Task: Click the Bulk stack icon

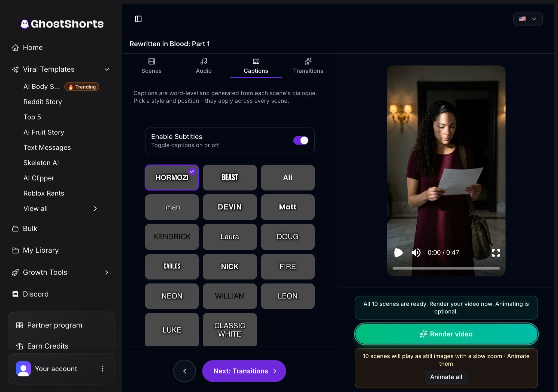Action: click(15, 228)
